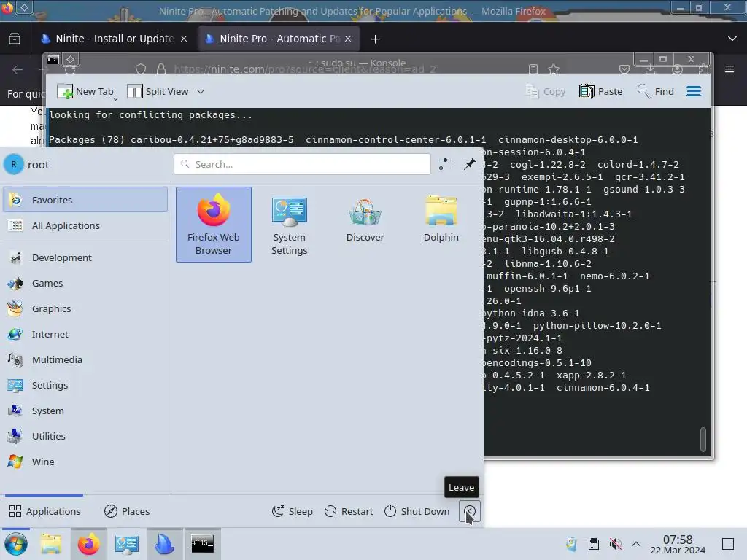Viewport: 747px width, 560px height.
Task: Click Find in Konsole toolbar
Action: 655,91
